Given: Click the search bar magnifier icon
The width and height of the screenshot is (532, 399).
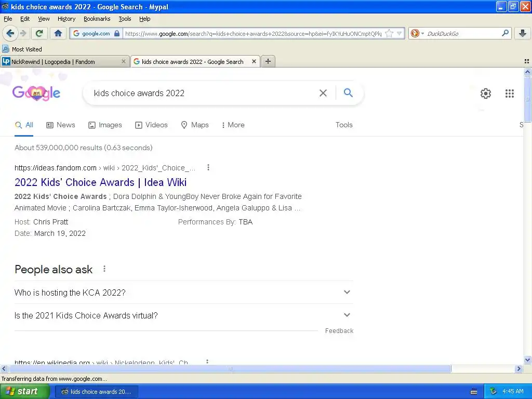Looking at the screenshot, I should pyautogui.click(x=505, y=33).
